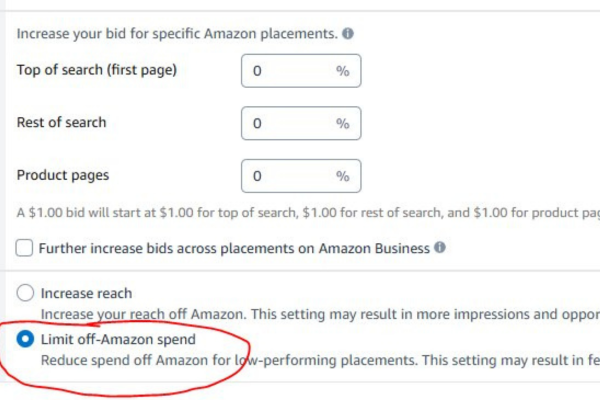Click the Top of search percentage input
Viewport: 600px width, 400px height.
tap(285, 71)
